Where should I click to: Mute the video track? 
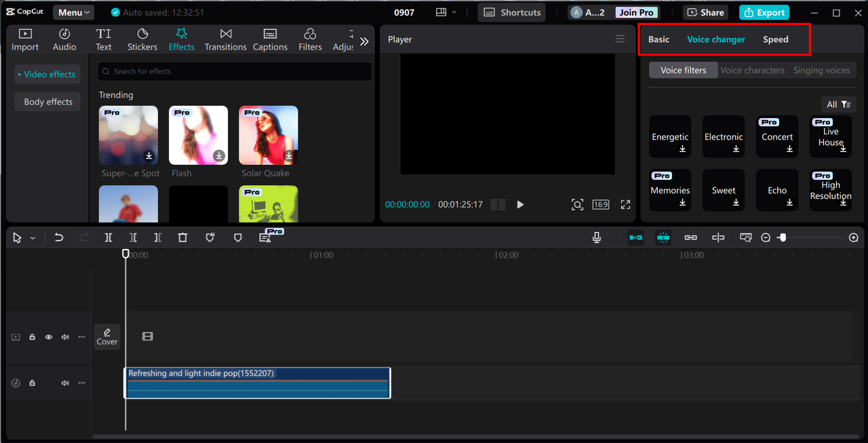(x=65, y=336)
